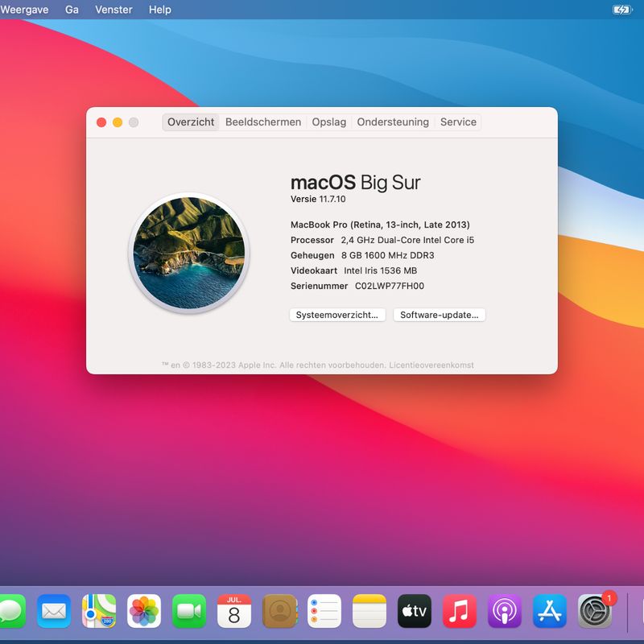The image size is (644, 644).
Task: Open the Ga menu
Action: point(72,10)
